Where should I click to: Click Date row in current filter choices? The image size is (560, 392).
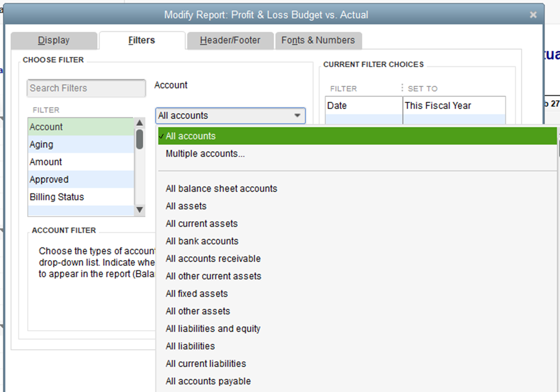point(363,106)
